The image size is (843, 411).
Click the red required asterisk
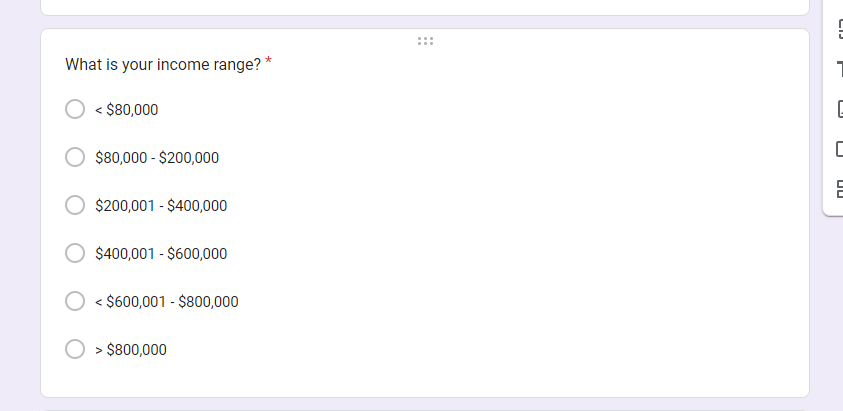[268, 61]
